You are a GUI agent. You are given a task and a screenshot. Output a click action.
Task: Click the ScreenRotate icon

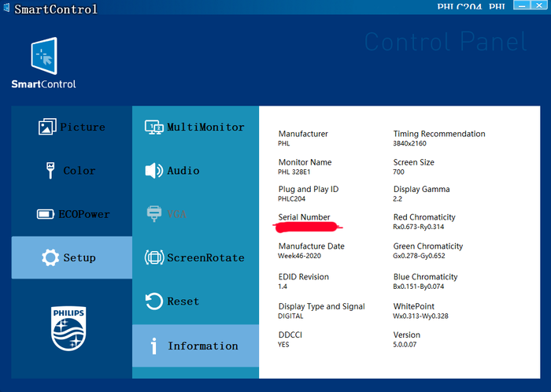click(x=154, y=257)
